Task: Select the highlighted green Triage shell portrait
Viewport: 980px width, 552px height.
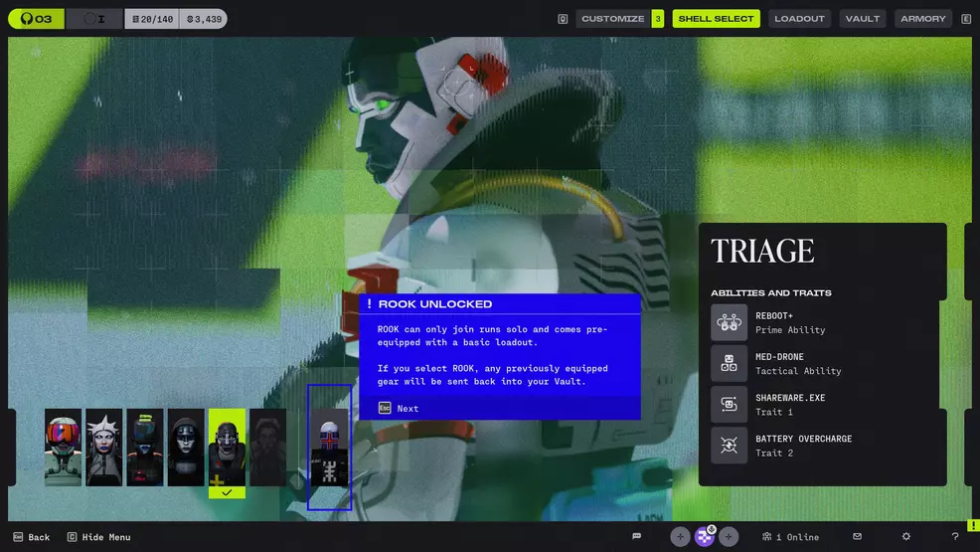Action: click(227, 448)
